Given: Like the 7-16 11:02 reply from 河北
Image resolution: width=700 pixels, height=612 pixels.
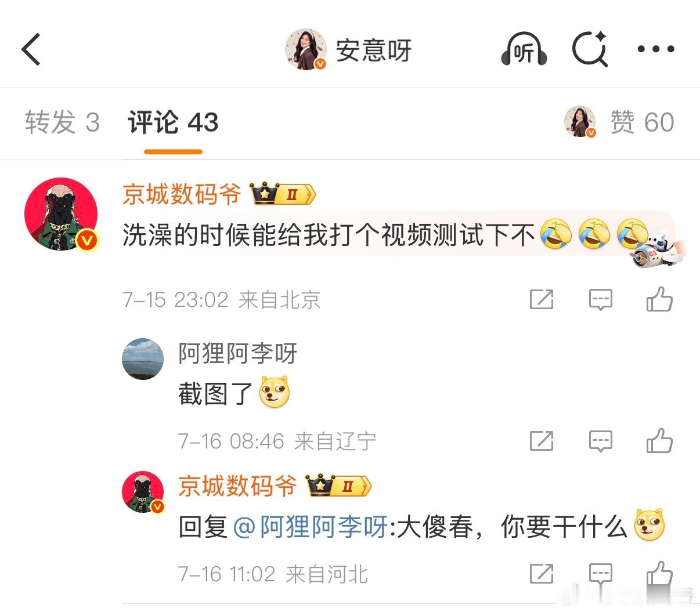Looking at the screenshot, I should (x=660, y=574).
